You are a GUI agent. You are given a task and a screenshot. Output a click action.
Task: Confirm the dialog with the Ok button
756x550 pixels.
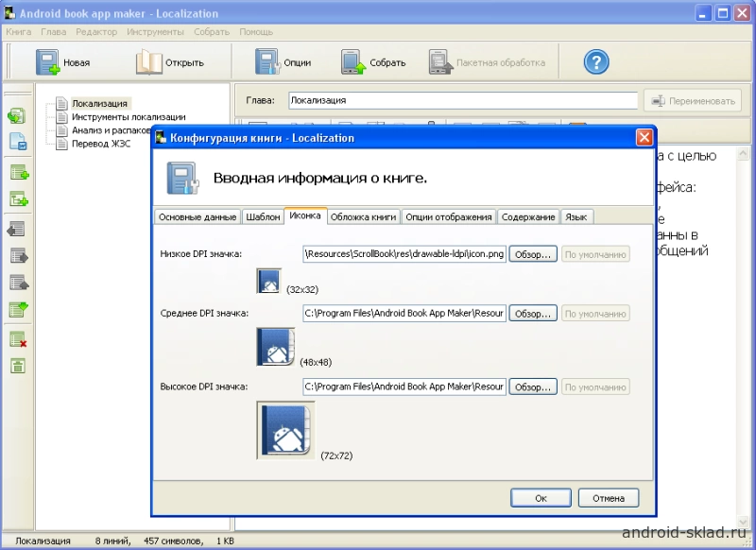coord(541,497)
